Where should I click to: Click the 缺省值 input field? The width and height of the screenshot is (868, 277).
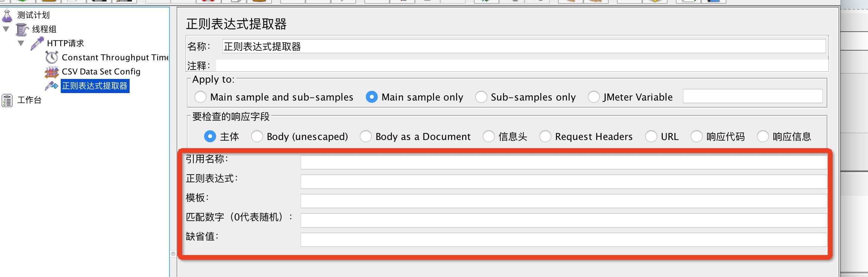click(x=564, y=240)
